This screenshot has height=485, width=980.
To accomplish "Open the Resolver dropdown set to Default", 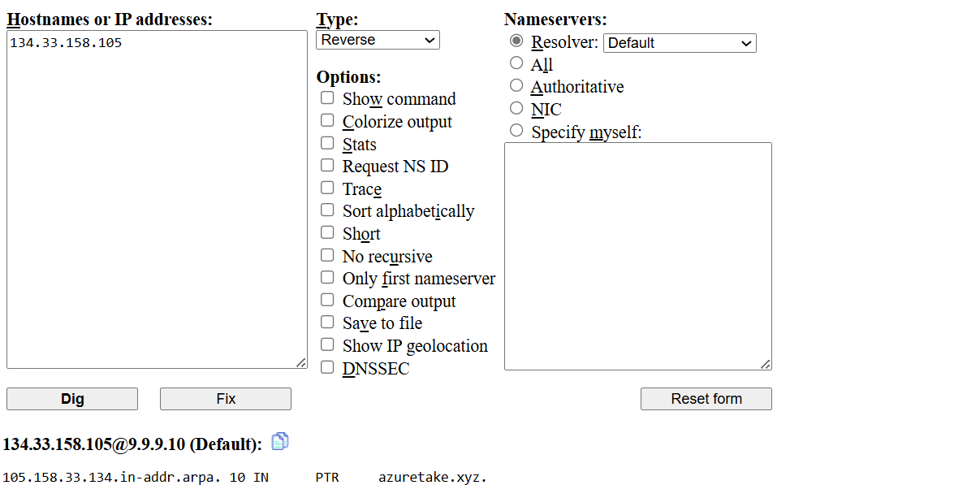I will pos(679,43).
